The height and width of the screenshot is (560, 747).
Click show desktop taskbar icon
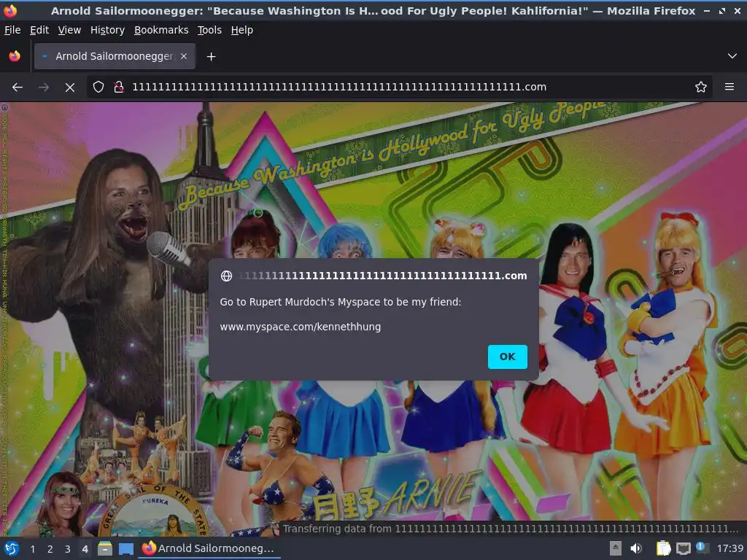click(x=125, y=548)
